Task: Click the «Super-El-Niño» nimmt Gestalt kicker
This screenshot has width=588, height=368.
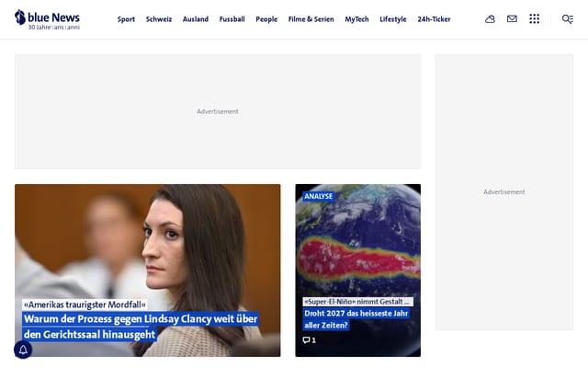Action: (357, 302)
